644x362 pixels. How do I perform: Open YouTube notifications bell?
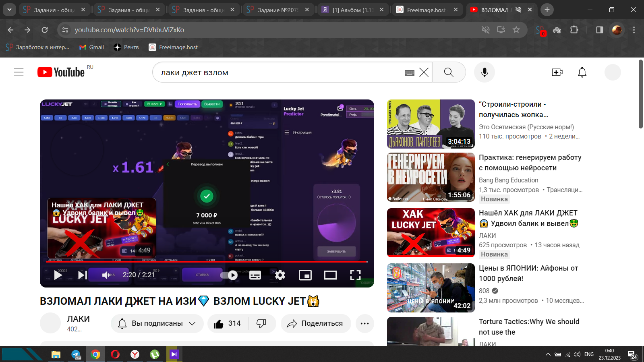582,72
